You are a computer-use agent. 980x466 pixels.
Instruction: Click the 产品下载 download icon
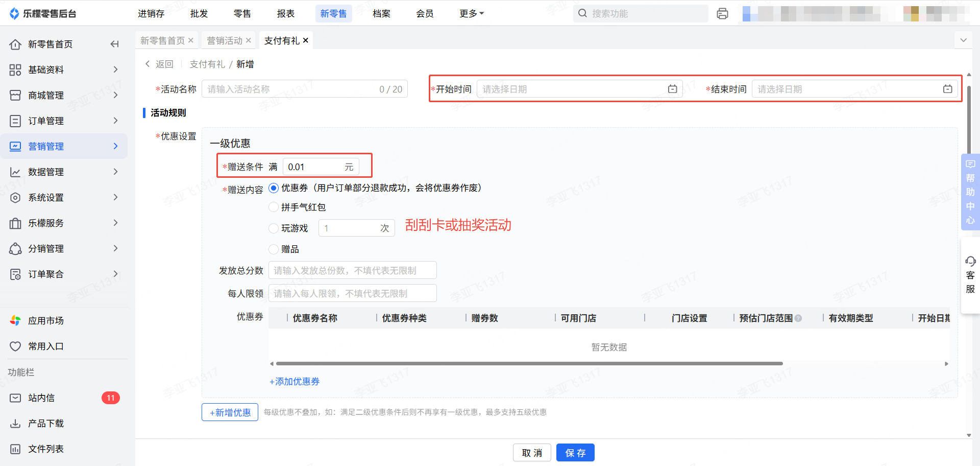click(15, 424)
